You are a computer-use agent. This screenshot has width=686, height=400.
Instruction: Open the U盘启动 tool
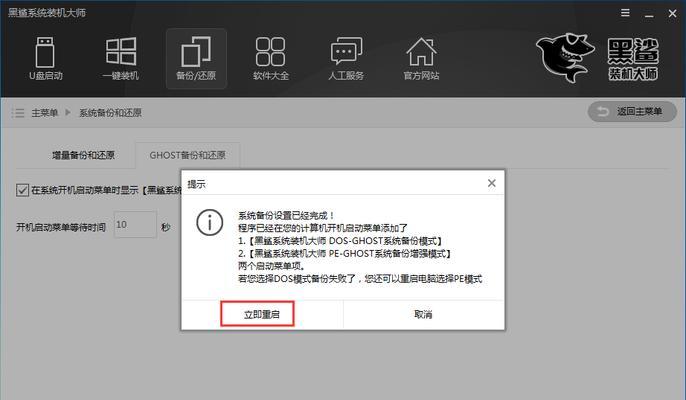click(46, 59)
